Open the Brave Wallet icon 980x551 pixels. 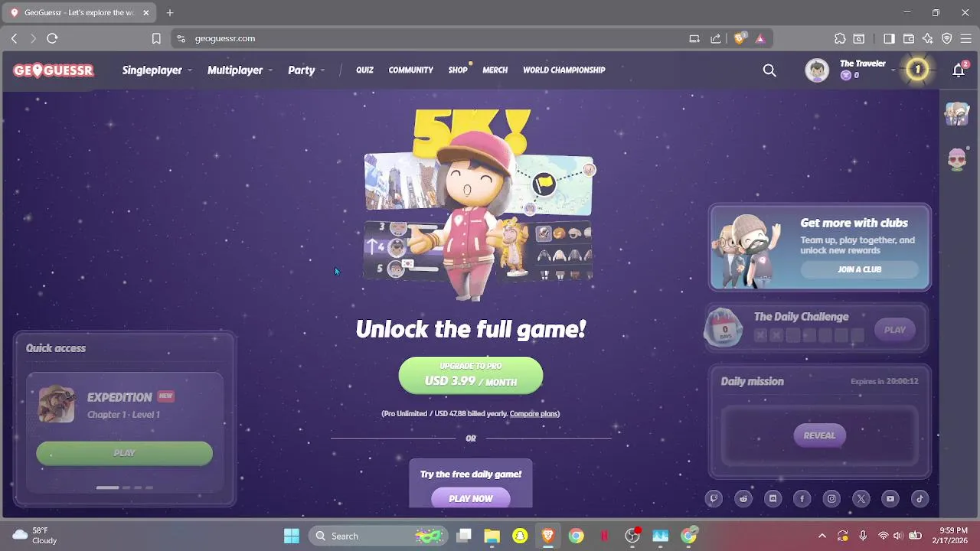click(x=909, y=38)
